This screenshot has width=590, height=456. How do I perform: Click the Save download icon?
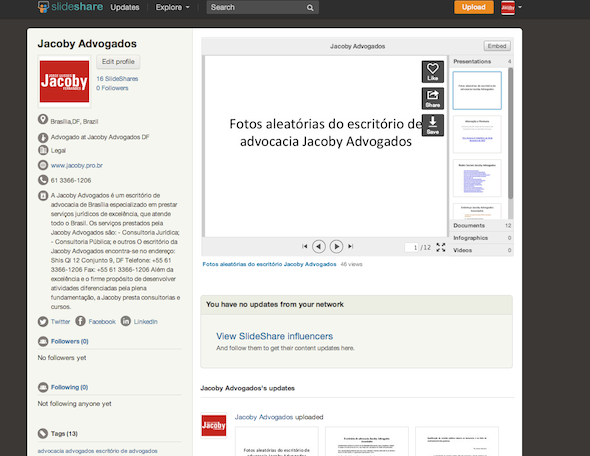433,125
